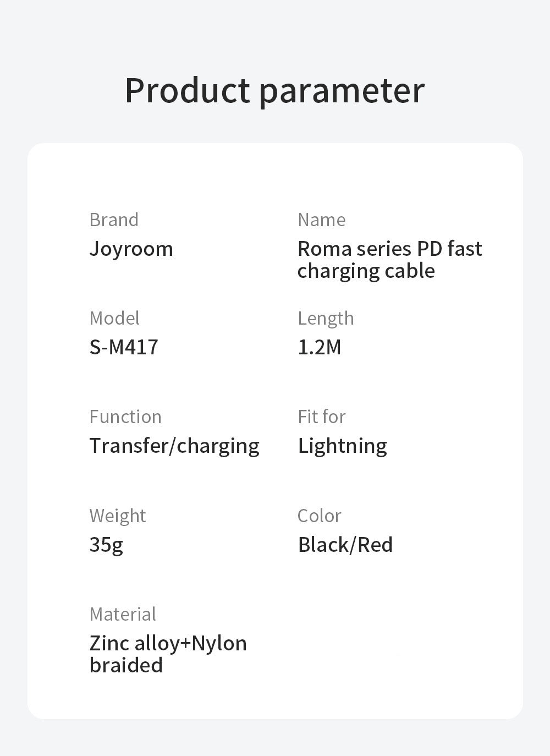Click the "Function" label
Viewport: 550px width, 756px height.
[125, 417]
